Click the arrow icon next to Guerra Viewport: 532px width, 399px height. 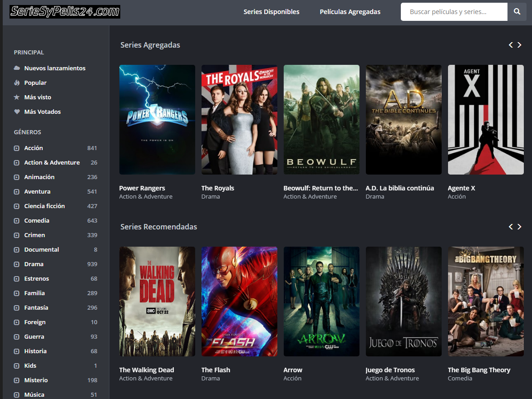(17, 336)
